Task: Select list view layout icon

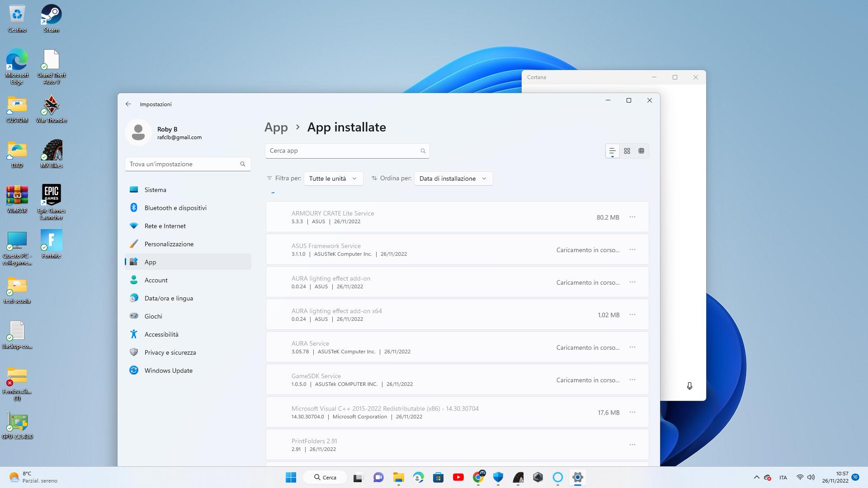Action: pyautogui.click(x=612, y=151)
